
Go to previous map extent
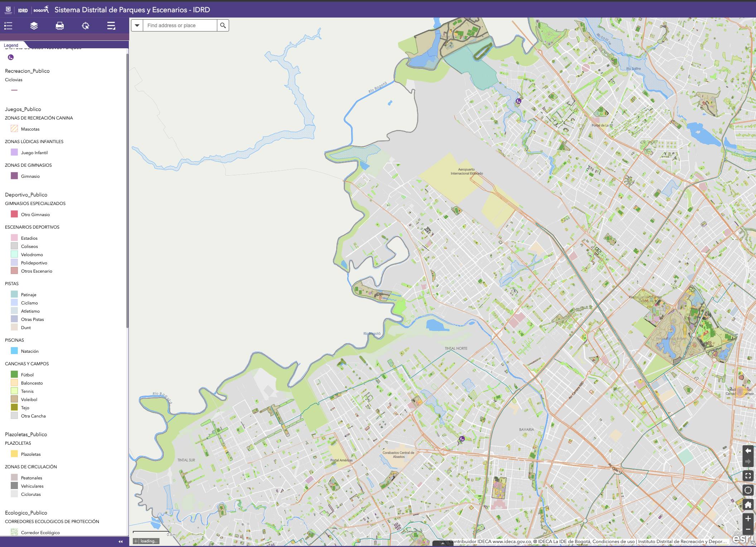(748, 451)
